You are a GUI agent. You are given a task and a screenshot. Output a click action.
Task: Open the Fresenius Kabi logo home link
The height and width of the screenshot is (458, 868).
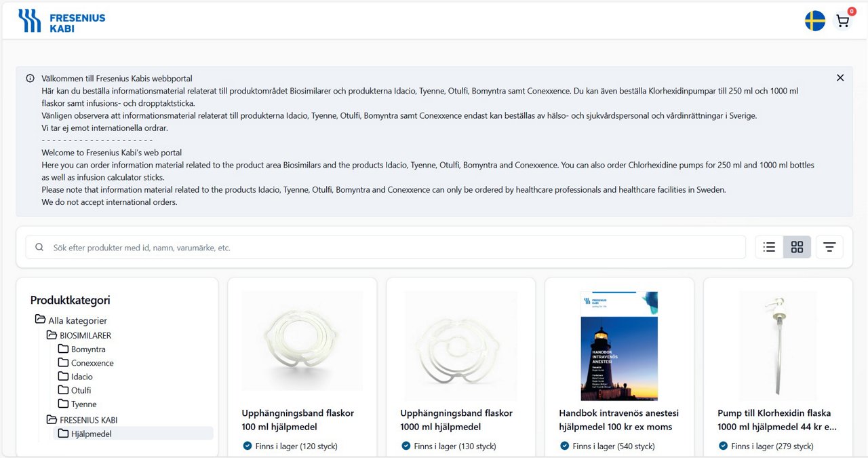(62, 21)
